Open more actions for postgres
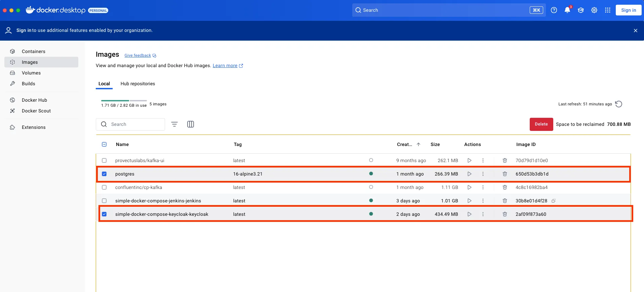644x292 pixels. click(483, 174)
